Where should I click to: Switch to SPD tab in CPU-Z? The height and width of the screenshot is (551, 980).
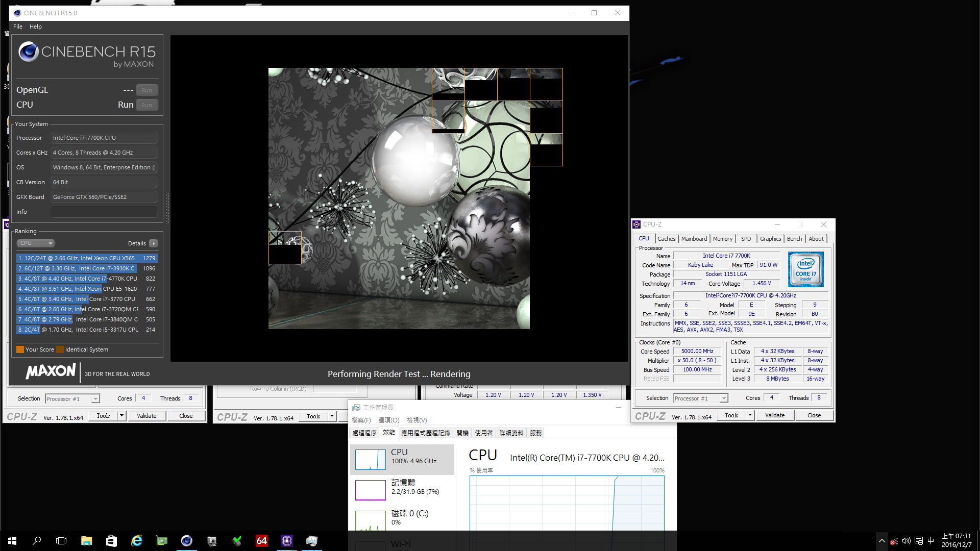pos(746,239)
